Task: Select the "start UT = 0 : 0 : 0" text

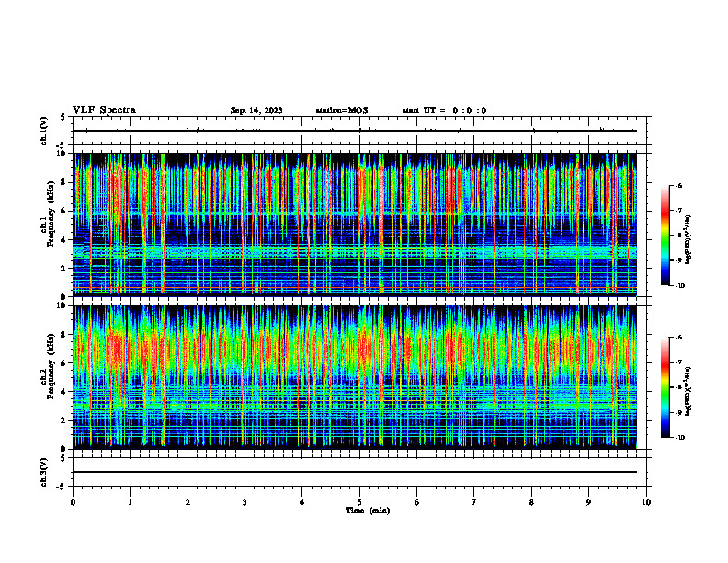Action: point(444,110)
